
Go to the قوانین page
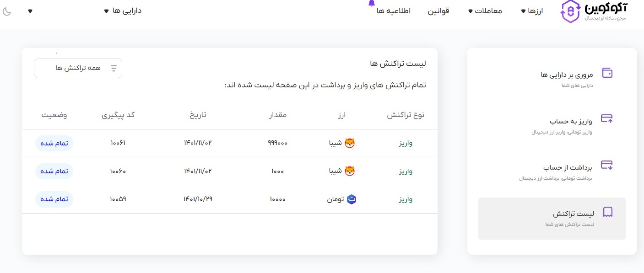[438, 11]
